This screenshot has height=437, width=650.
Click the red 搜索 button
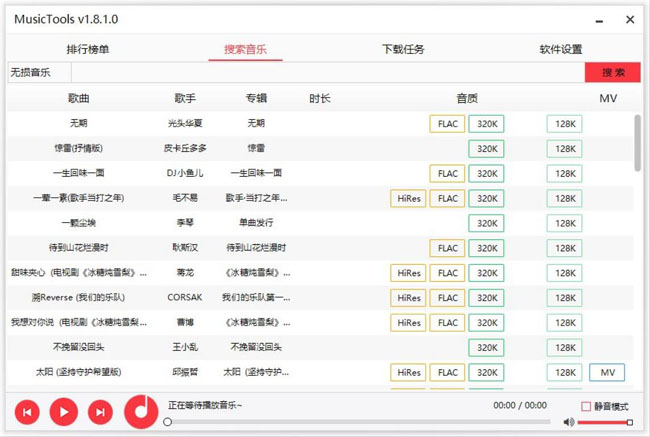(x=613, y=73)
